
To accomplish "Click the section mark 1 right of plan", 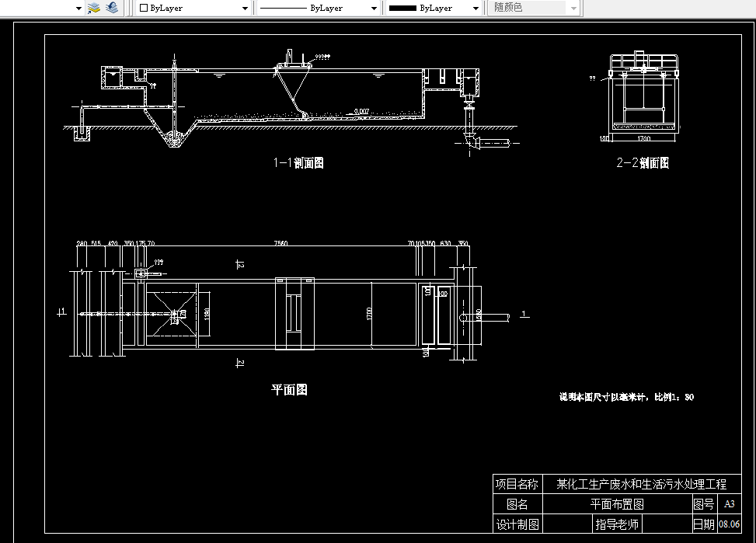I will (x=524, y=315).
